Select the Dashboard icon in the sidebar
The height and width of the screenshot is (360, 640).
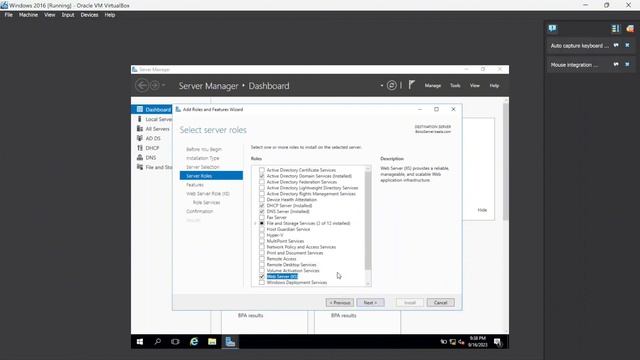pyautogui.click(x=140, y=109)
